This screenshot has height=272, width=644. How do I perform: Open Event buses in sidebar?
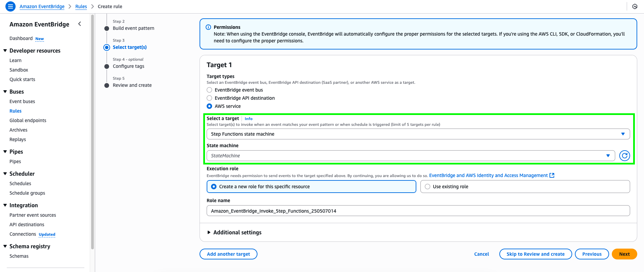coord(22,101)
